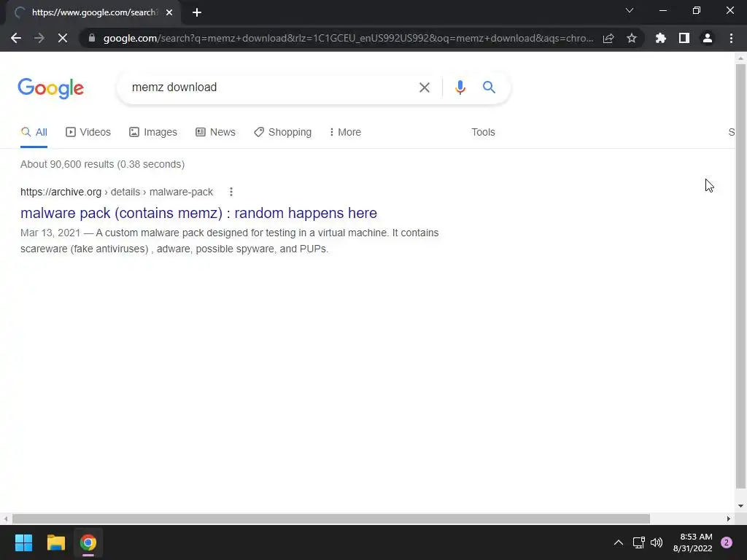
Task: Open the search Tools options
Action: (x=483, y=132)
